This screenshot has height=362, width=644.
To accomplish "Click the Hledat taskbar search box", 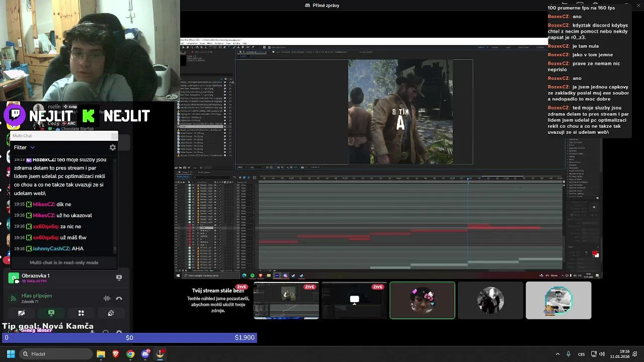I will (x=55, y=354).
